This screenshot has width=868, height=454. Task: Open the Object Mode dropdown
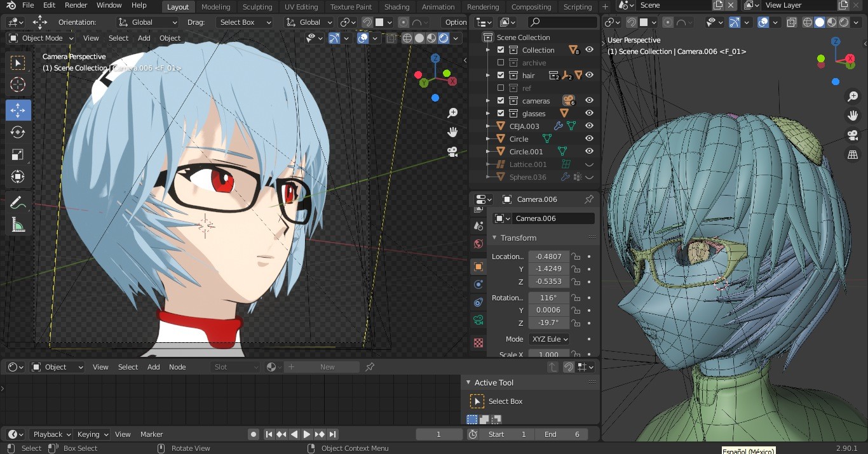[x=44, y=38]
